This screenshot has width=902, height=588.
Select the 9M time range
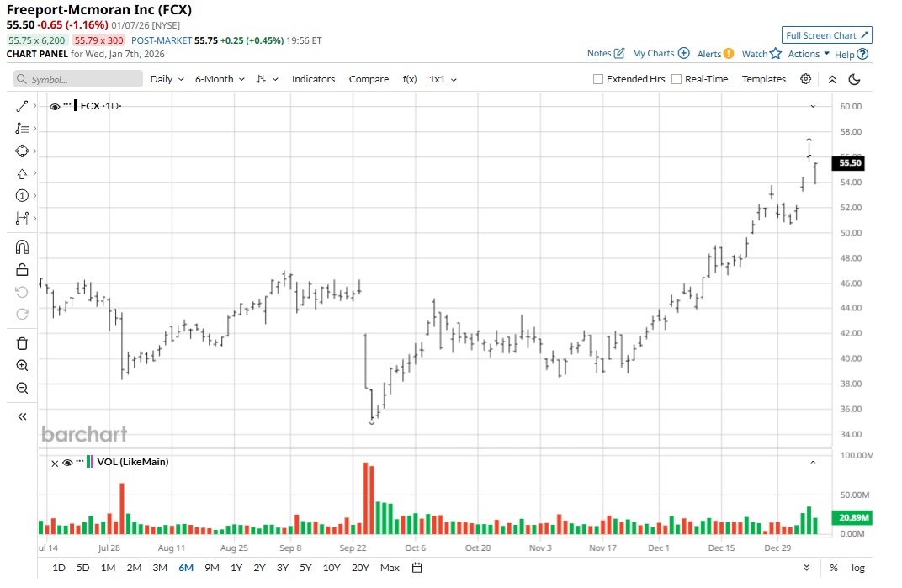coord(212,568)
